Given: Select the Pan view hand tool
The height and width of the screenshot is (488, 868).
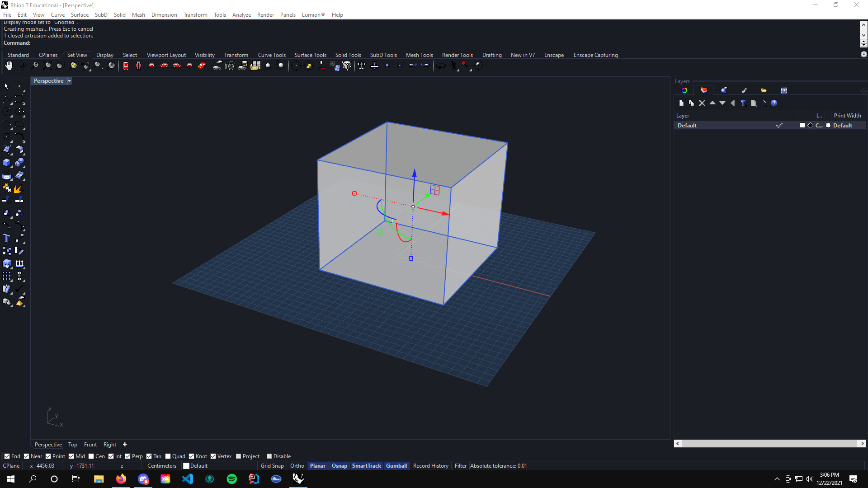Looking at the screenshot, I should tap(9, 66).
